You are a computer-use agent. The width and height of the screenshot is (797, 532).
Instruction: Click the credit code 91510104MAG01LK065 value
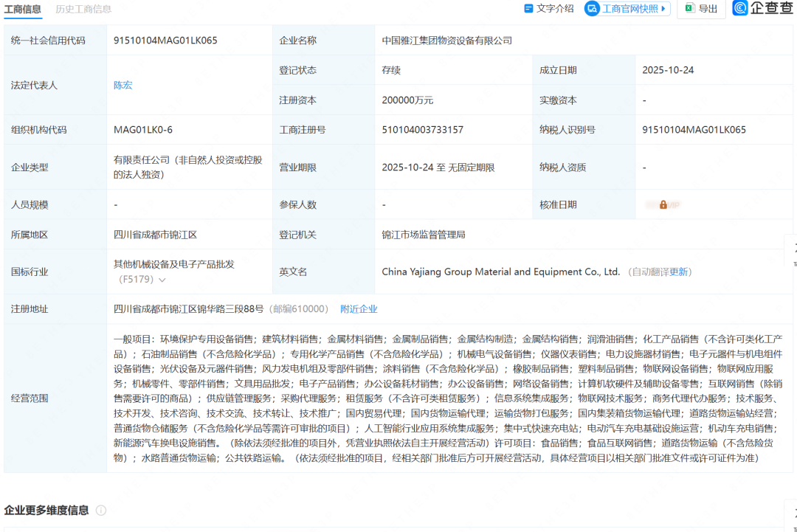tap(165, 41)
